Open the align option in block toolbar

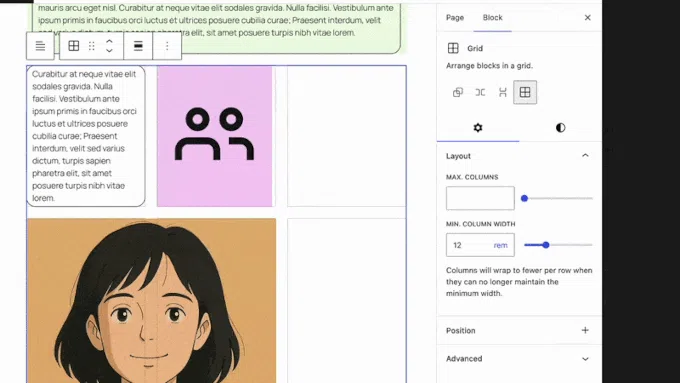pos(138,46)
